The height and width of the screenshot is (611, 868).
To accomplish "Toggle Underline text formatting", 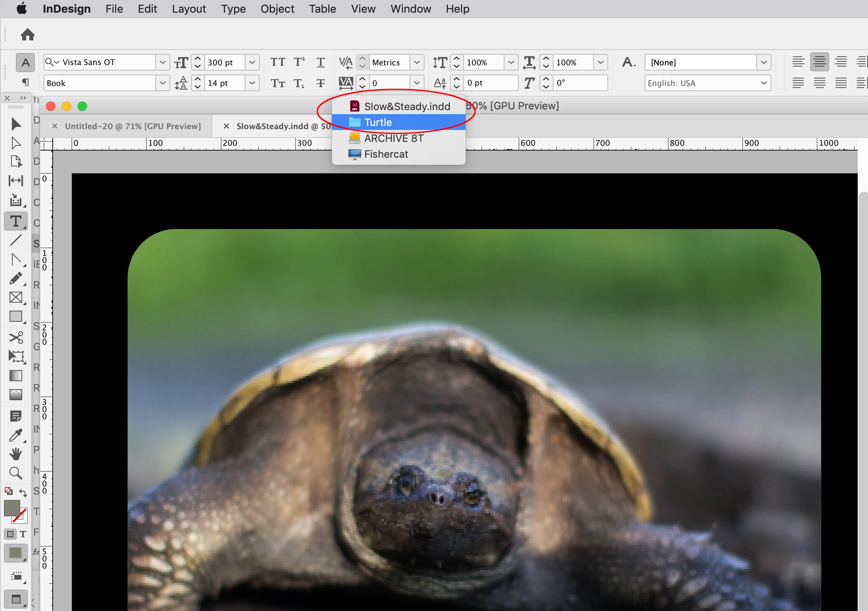I will 320,62.
